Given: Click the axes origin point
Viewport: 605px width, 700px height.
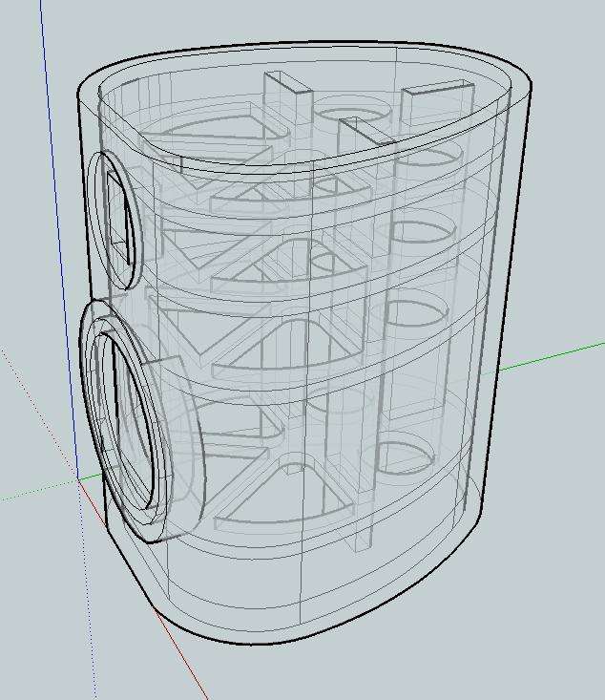Looking at the screenshot, I should tap(78, 478).
